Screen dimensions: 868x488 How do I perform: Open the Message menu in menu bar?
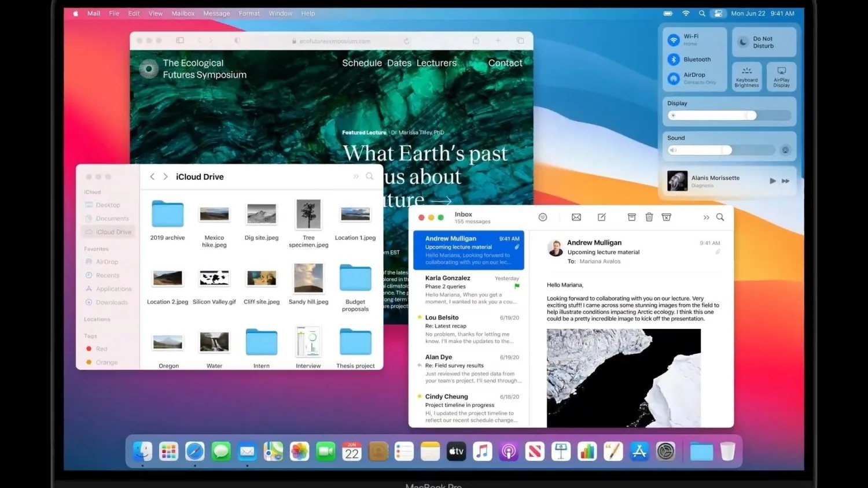click(216, 13)
